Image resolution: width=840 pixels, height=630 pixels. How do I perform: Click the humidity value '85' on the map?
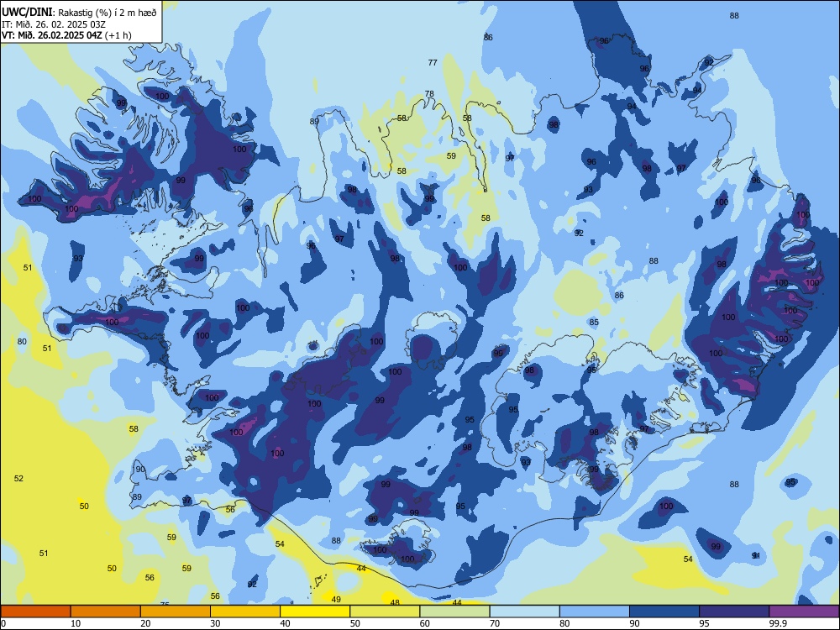[x=594, y=322]
